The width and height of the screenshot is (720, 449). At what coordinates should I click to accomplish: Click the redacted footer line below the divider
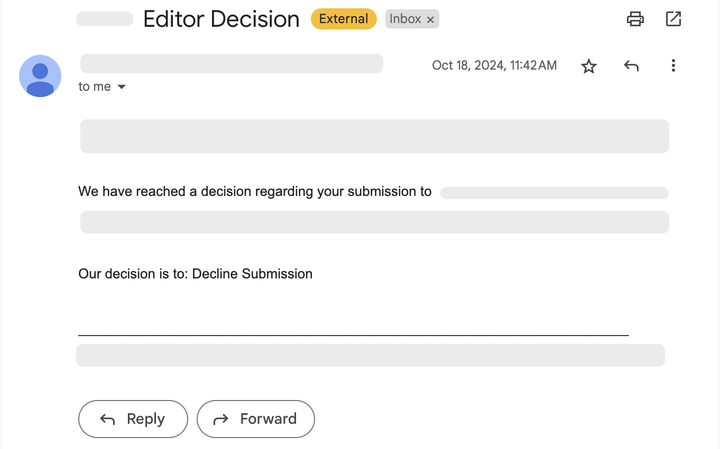tap(370, 355)
